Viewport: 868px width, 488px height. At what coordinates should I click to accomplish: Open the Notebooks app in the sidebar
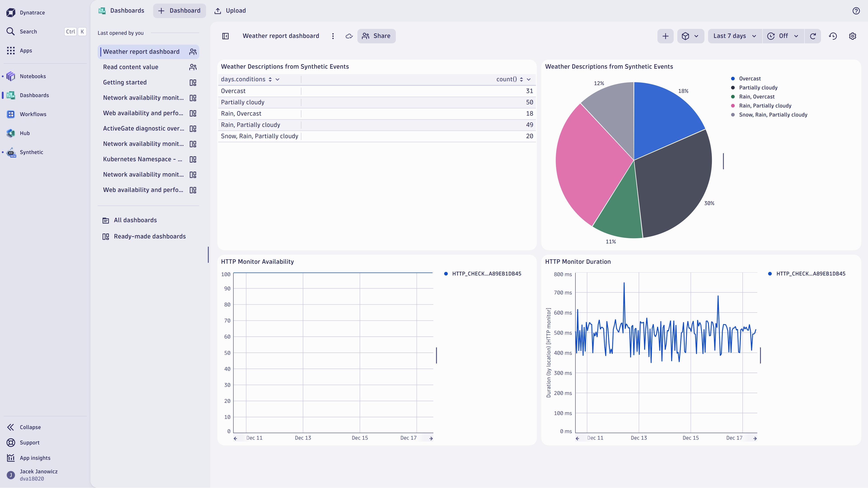[x=33, y=76]
